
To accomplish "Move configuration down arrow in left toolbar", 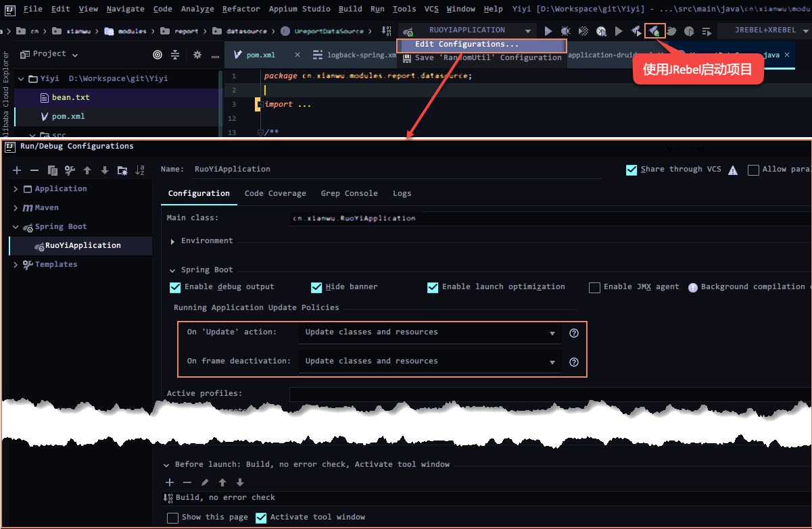I will [x=104, y=170].
